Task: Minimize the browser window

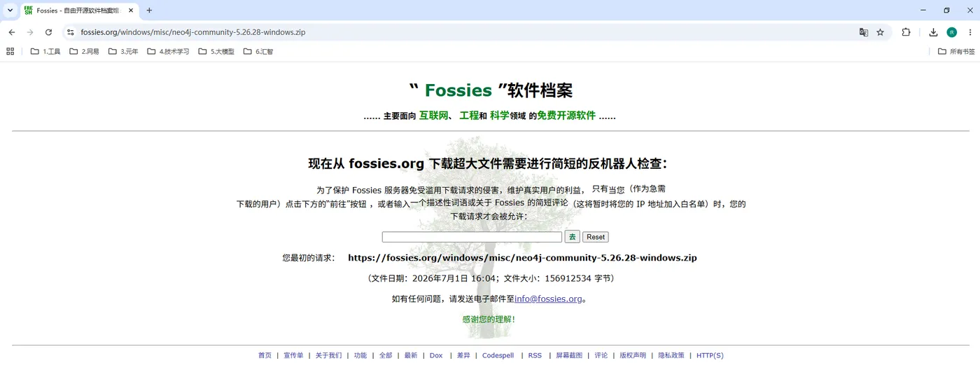Action: pos(923,11)
